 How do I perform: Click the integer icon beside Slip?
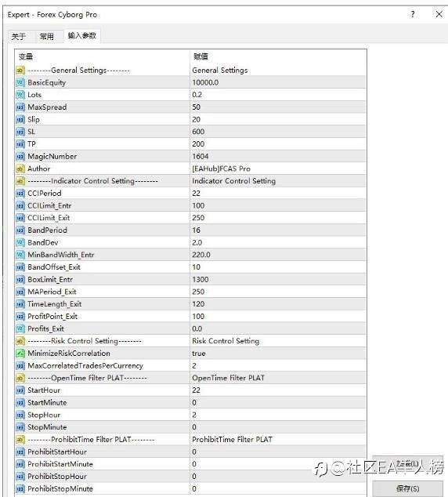coord(20,119)
